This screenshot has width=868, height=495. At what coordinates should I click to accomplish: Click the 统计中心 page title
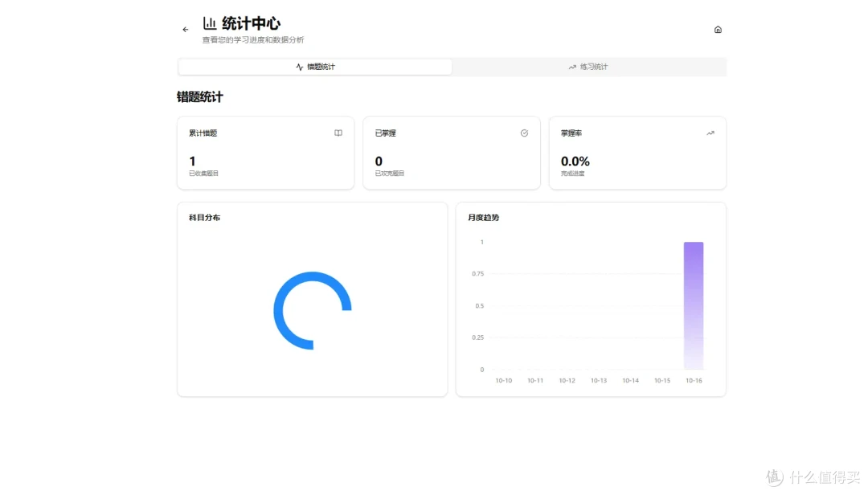pos(252,23)
